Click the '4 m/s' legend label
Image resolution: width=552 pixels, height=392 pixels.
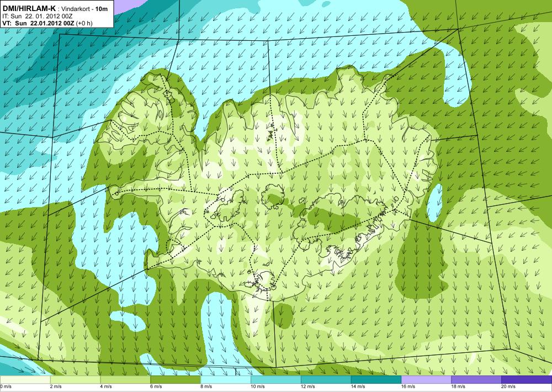click(x=106, y=386)
